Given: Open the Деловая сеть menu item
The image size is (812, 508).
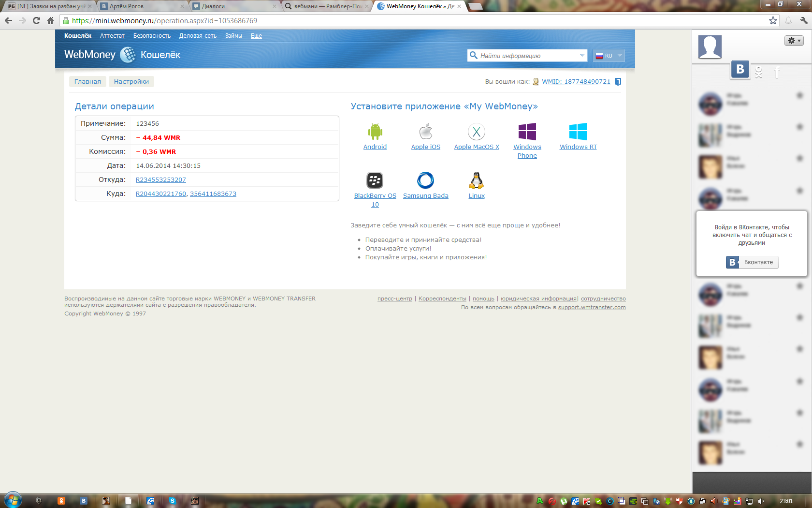Looking at the screenshot, I should click(x=198, y=36).
